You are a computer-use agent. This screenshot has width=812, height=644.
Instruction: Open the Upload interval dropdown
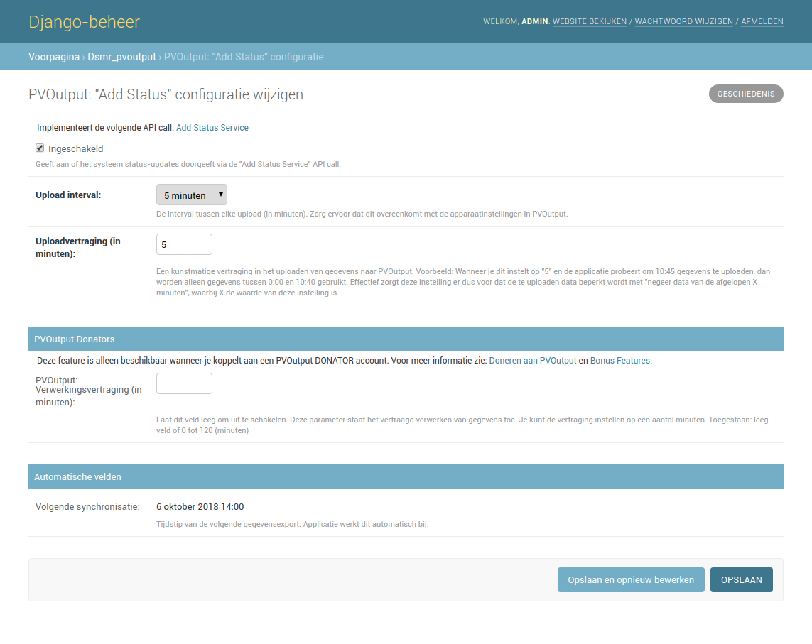[192, 195]
